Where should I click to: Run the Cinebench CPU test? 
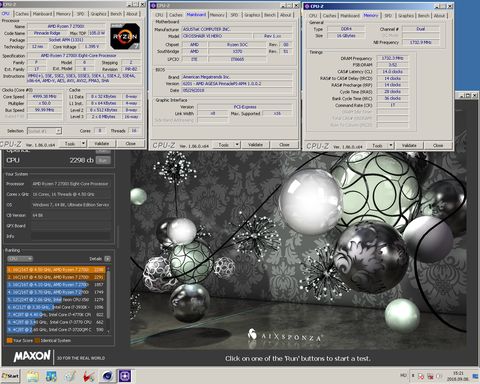pyautogui.click(x=103, y=160)
